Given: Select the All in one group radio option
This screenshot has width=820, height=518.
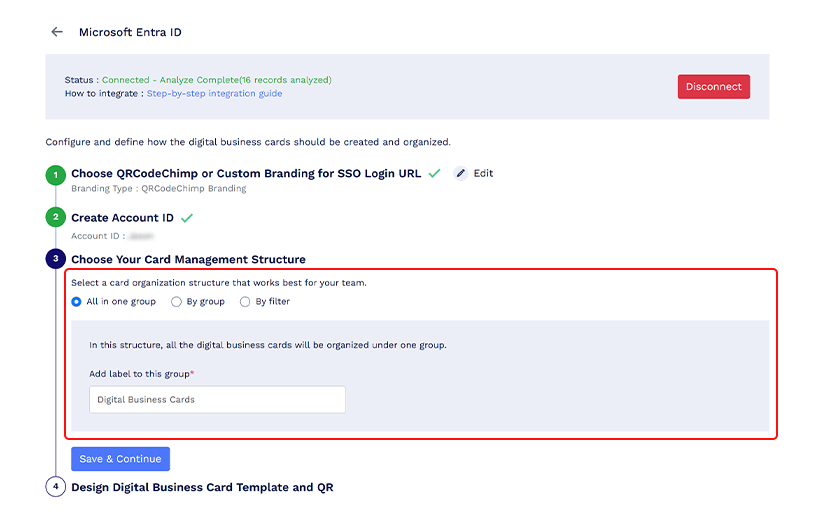Looking at the screenshot, I should 76,302.
